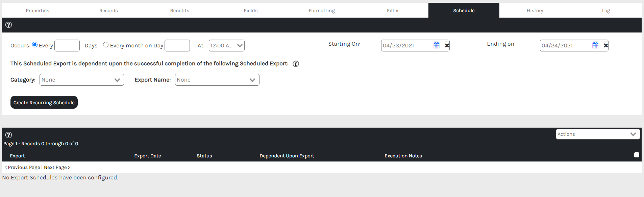The width and height of the screenshot is (644, 197).
Task: Open the Formatting tab
Action: pos(322,10)
